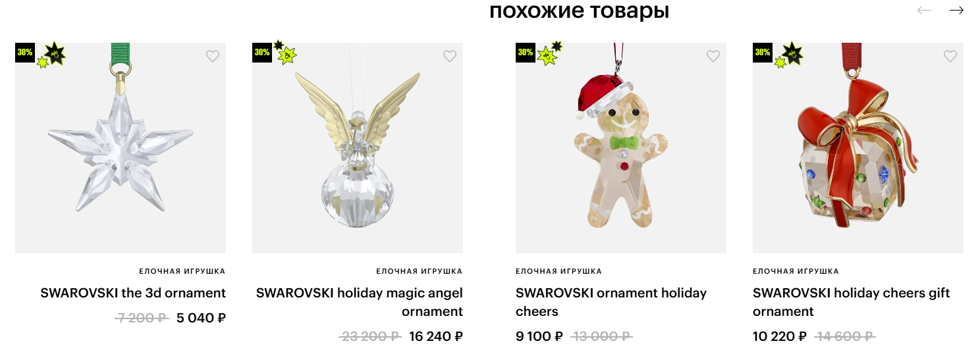This screenshot has height=356, width=980.
Task: Favorite the holiday magic angel ornament
Action: click(449, 57)
